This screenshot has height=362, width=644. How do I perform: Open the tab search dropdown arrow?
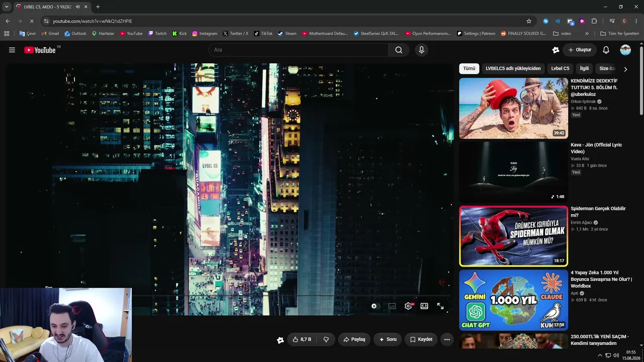tap(7, 7)
